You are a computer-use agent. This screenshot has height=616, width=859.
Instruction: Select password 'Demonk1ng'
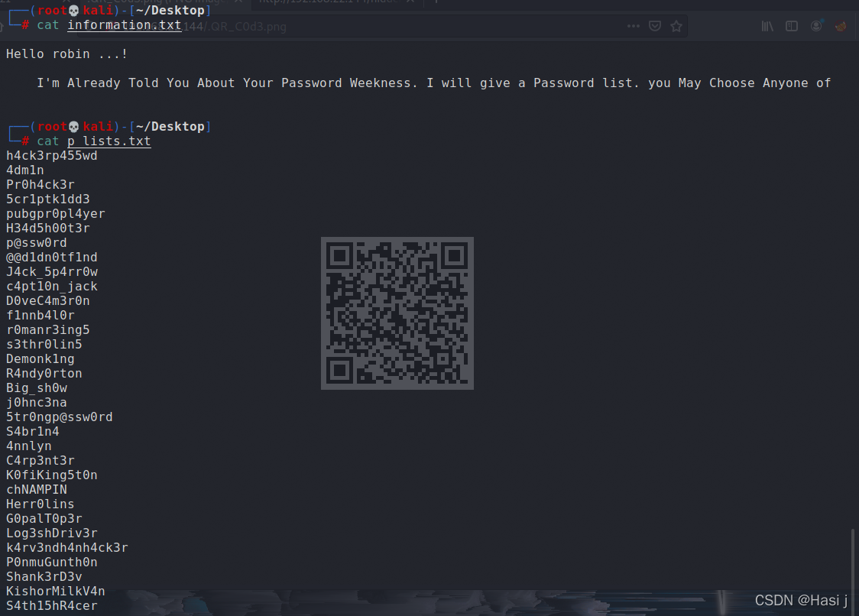coord(40,359)
